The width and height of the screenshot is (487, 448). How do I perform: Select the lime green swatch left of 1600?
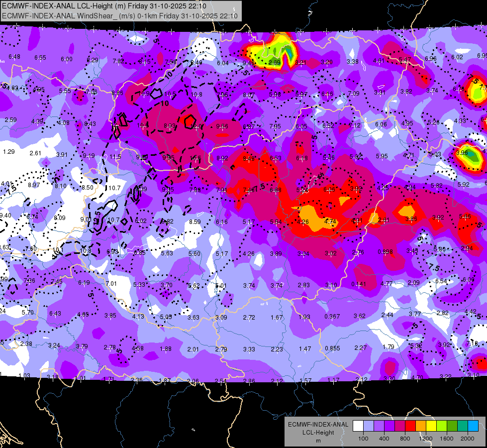(x=442, y=426)
